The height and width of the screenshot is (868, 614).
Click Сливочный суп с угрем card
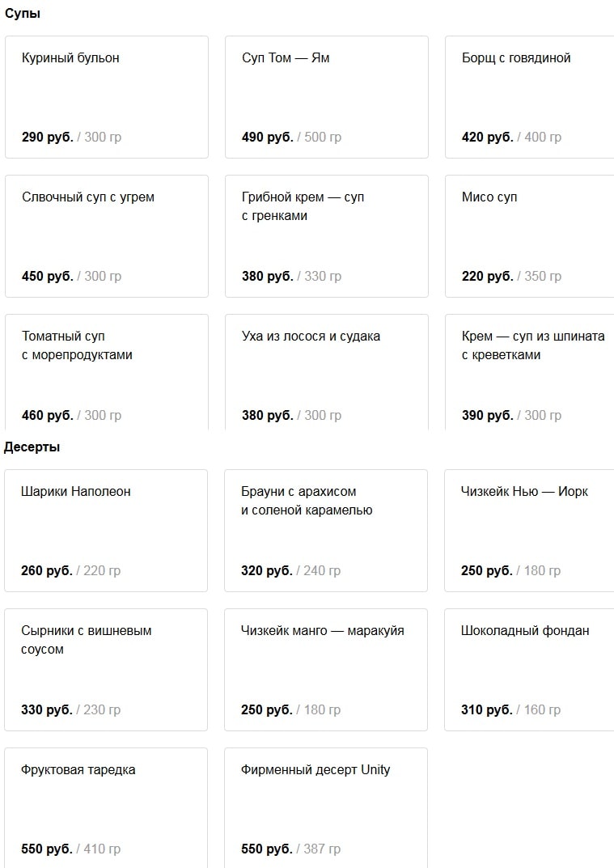[107, 236]
